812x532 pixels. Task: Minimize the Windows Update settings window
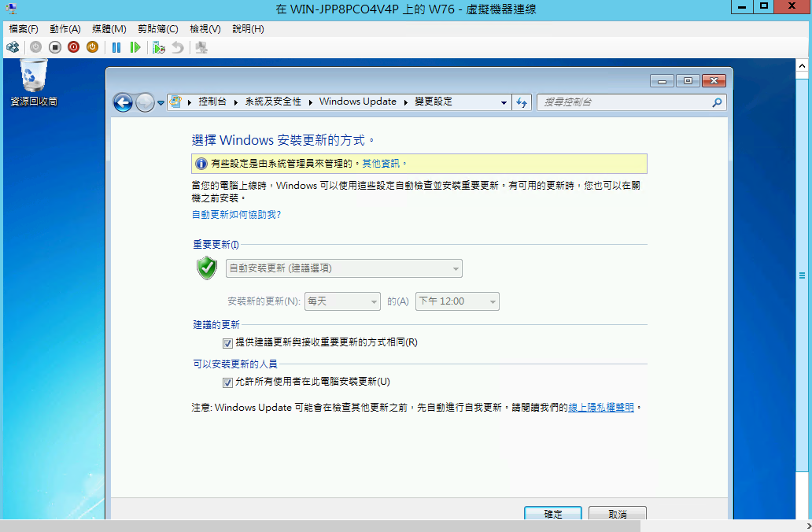(x=662, y=81)
